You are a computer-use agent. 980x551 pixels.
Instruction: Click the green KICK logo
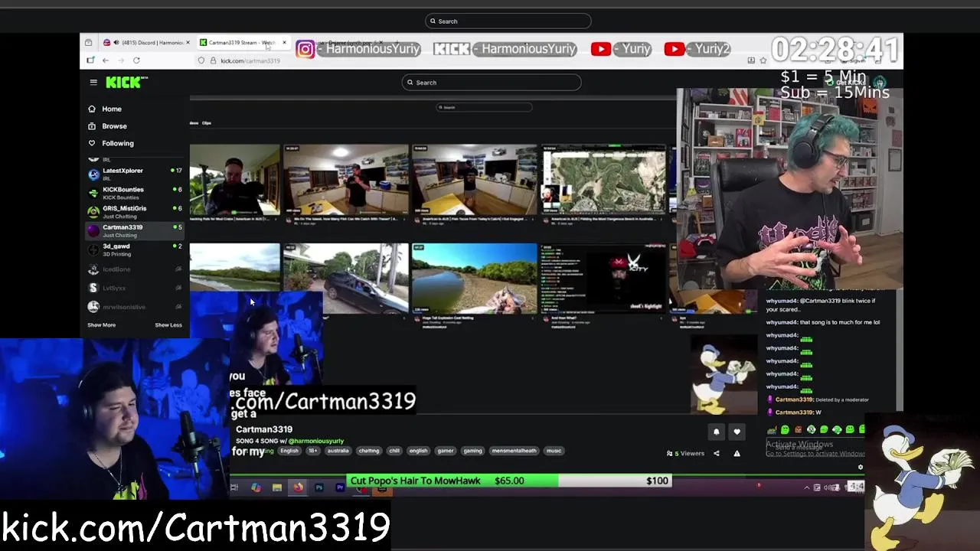[x=124, y=82]
